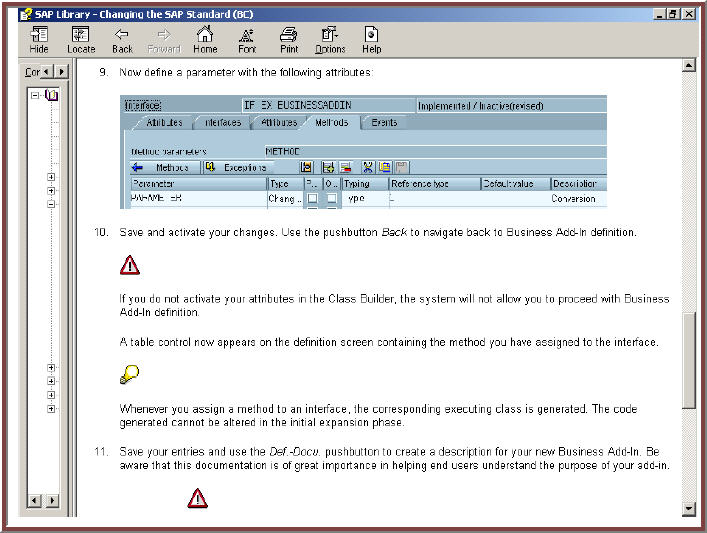Image resolution: width=707 pixels, height=533 pixels.
Task: Click the Methods tab in Class Builder image
Action: pyautogui.click(x=332, y=123)
